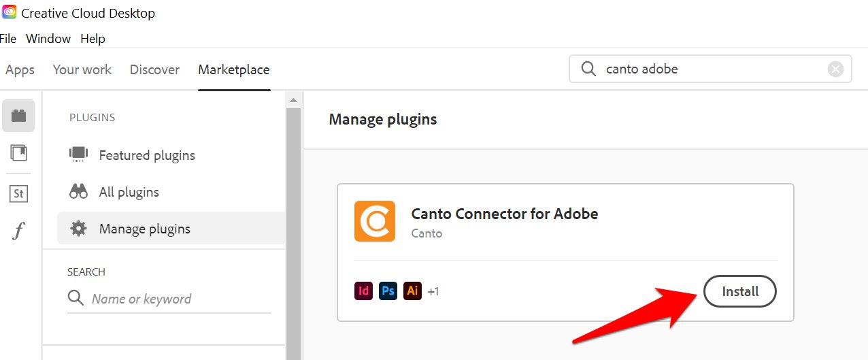
Task: Open Adobe Stock sidebar icon
Action: 18,194
